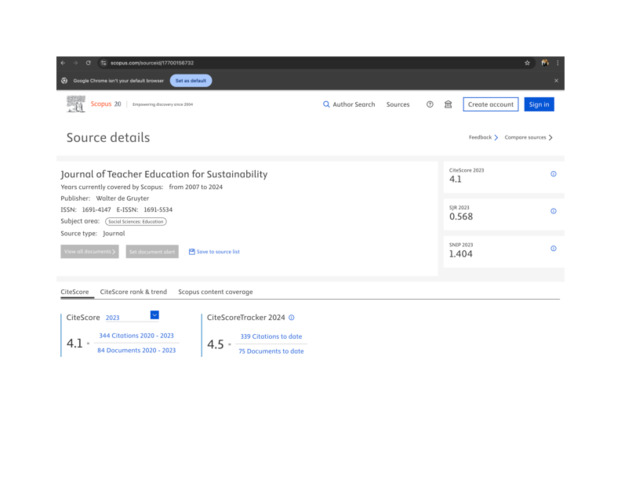Click the Source details heading

[x=108, y=137]
